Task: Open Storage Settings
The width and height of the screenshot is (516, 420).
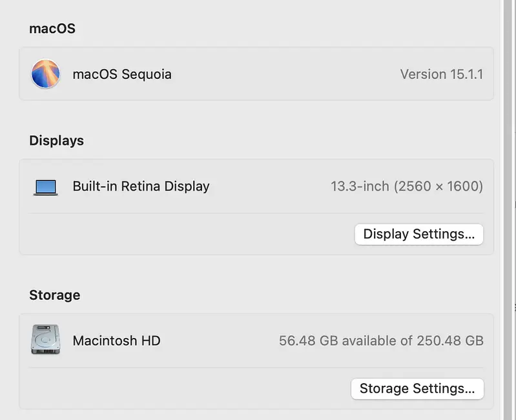Action: (417, 388)
